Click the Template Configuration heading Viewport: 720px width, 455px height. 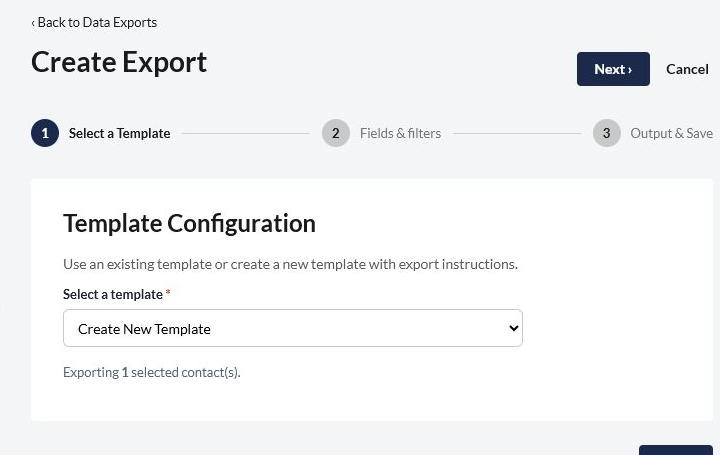click(189, 224)
